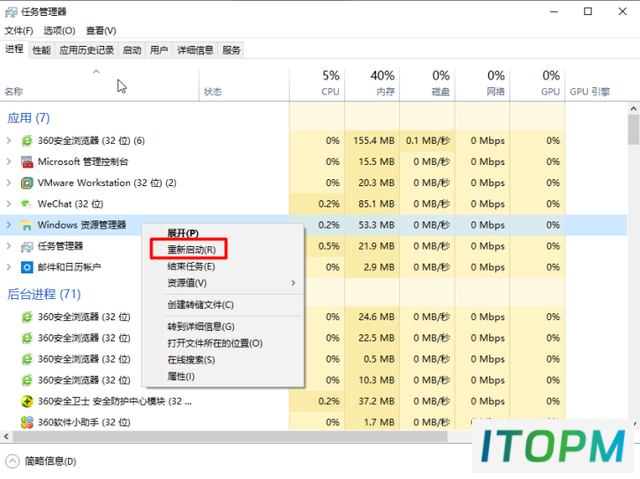The image size is (640, 479).
Task: Click the 0.1 MB/秒 disk cell
Action: click(x=428, y=141)
